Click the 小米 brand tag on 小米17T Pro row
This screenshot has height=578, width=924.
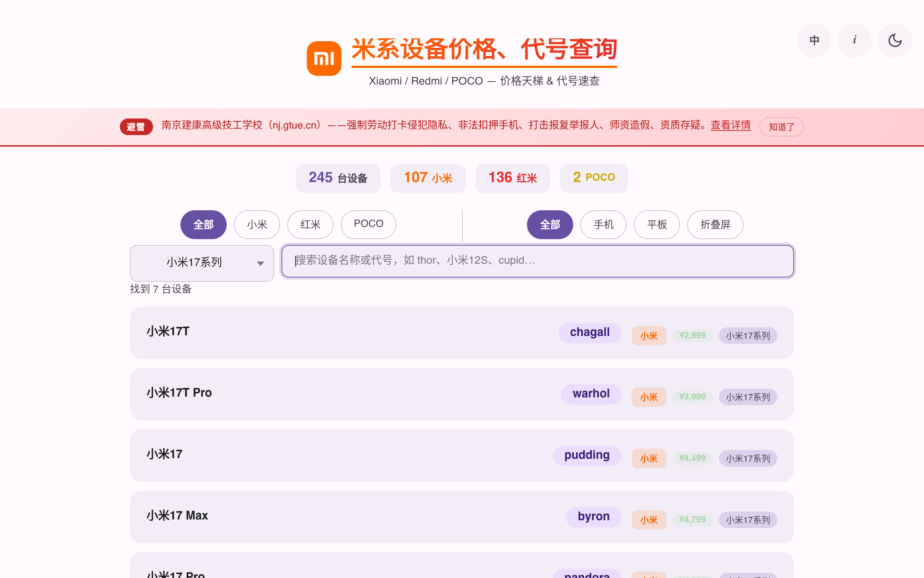coord(649,397)
